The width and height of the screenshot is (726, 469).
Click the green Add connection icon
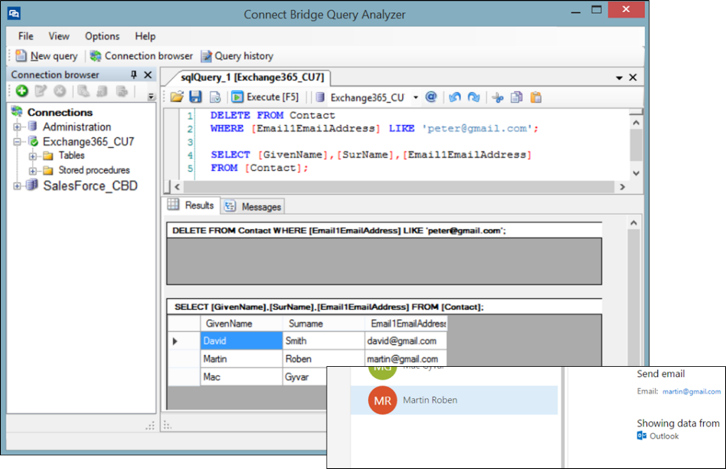(22, 91)
